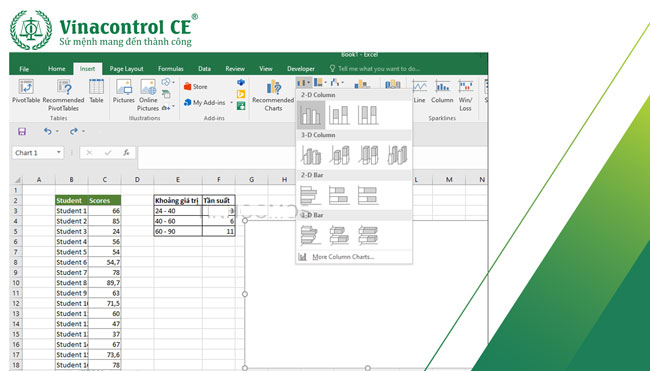650x371 pixels.
Task: Select the plain 3-D Column chart
Action: [397, 155]
